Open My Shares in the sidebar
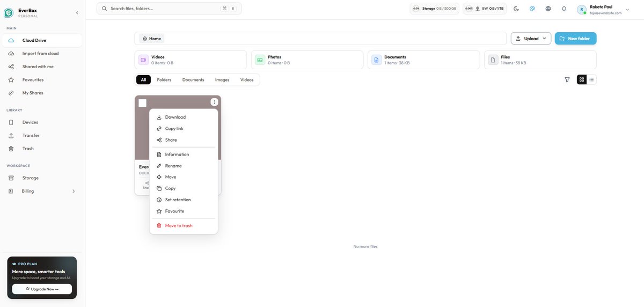The height and width of the screenshot is (307, 644). coord(42,93)
